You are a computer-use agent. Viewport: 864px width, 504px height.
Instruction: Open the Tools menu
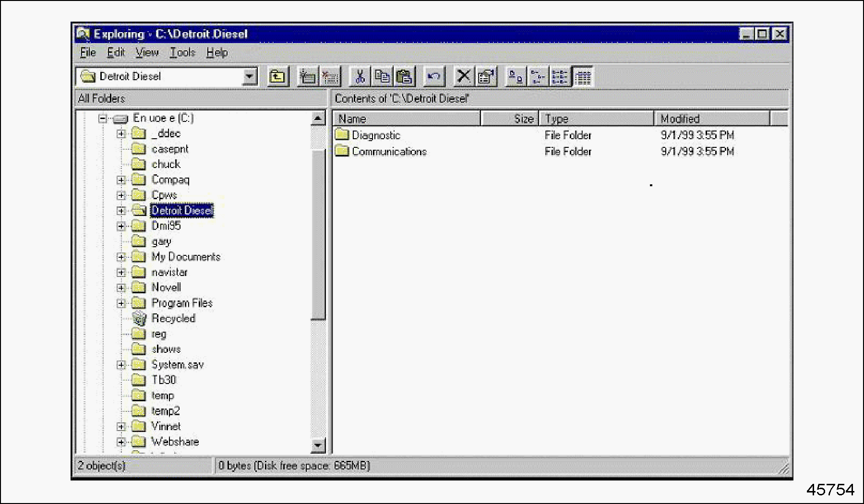click(182, 52)
